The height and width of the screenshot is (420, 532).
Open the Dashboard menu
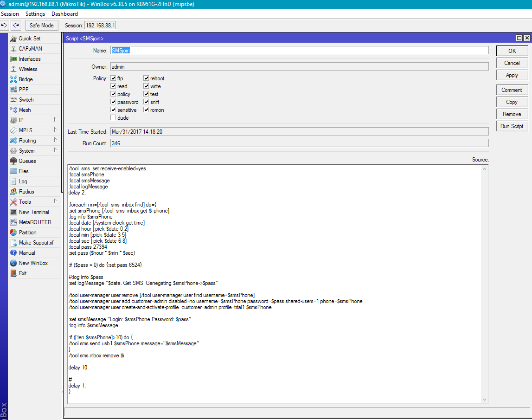point(64,13)
